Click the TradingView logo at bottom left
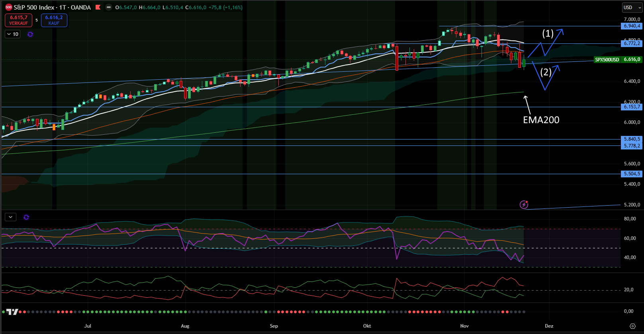The height and width of the screenshot is (334, 644). tap(12, 312)
